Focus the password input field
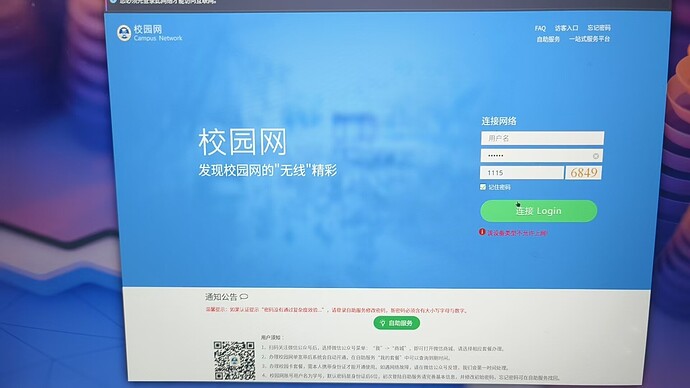690x388 pixels. (542, 156)
